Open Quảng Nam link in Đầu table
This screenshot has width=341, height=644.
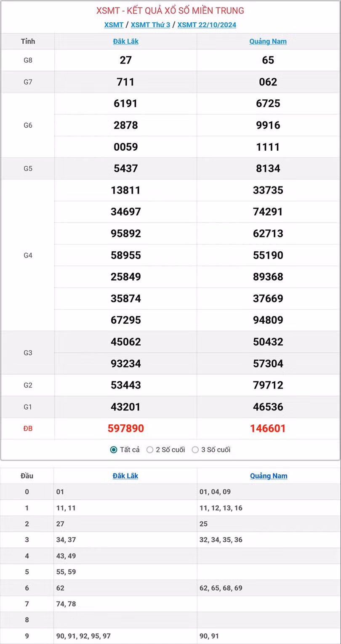point(269,476)
